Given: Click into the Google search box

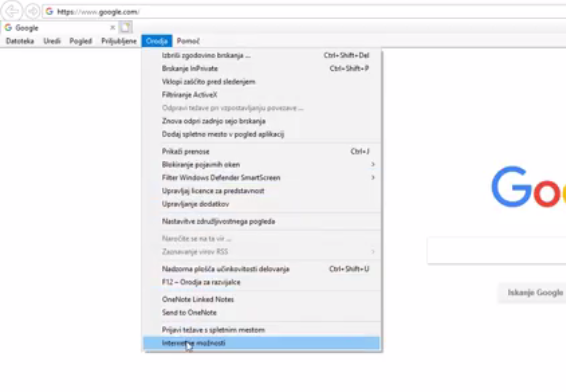Looking at the screenshot, I should point(497,251).
